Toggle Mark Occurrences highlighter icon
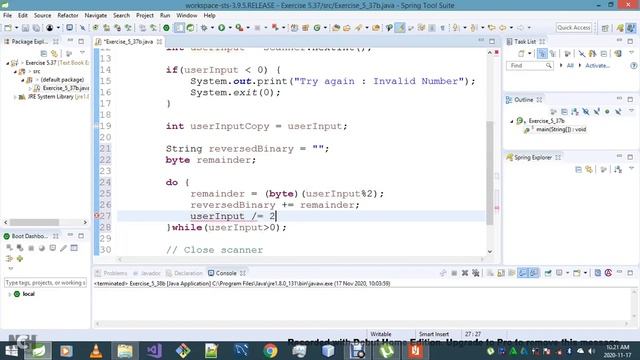 pyautogui.click(x=400, y=28)
